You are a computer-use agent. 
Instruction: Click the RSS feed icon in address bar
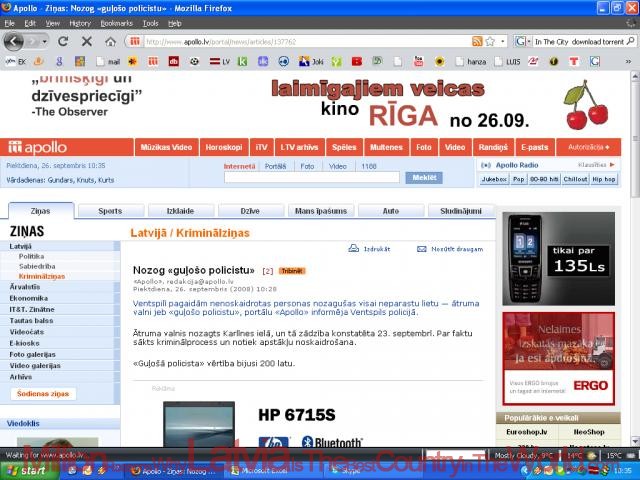coord(477,42)
